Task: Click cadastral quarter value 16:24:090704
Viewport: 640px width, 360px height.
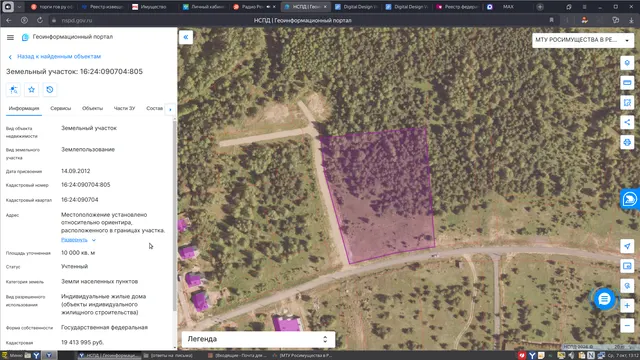Action: click(80, 200)
